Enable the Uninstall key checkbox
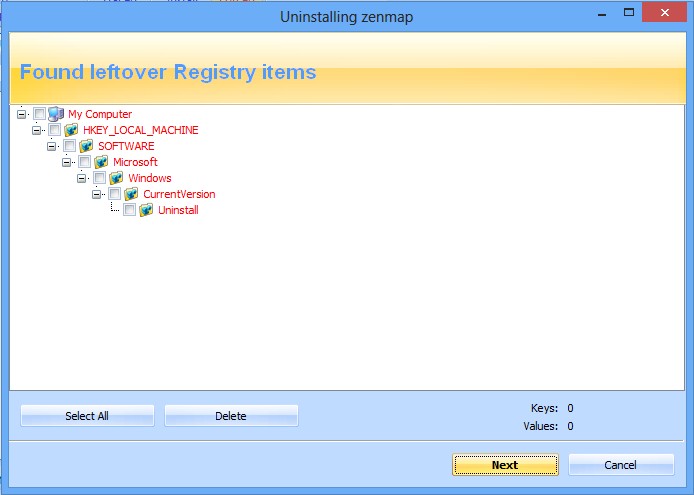This screenshot has width=694, height=495. (x=129, y=210)
